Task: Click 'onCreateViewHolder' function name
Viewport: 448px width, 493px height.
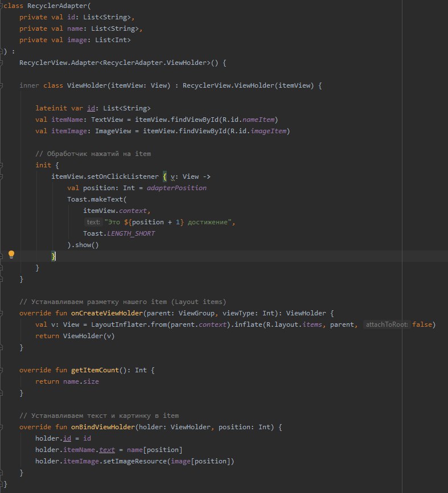Action: (x=107, y=313)
